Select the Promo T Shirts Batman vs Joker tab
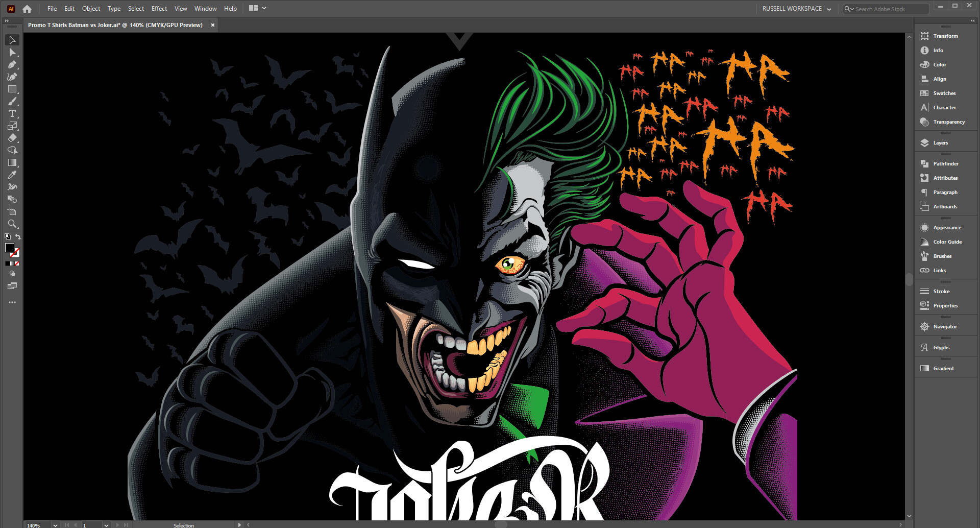This screenshot has height=528, width=980. pos(115,25)
